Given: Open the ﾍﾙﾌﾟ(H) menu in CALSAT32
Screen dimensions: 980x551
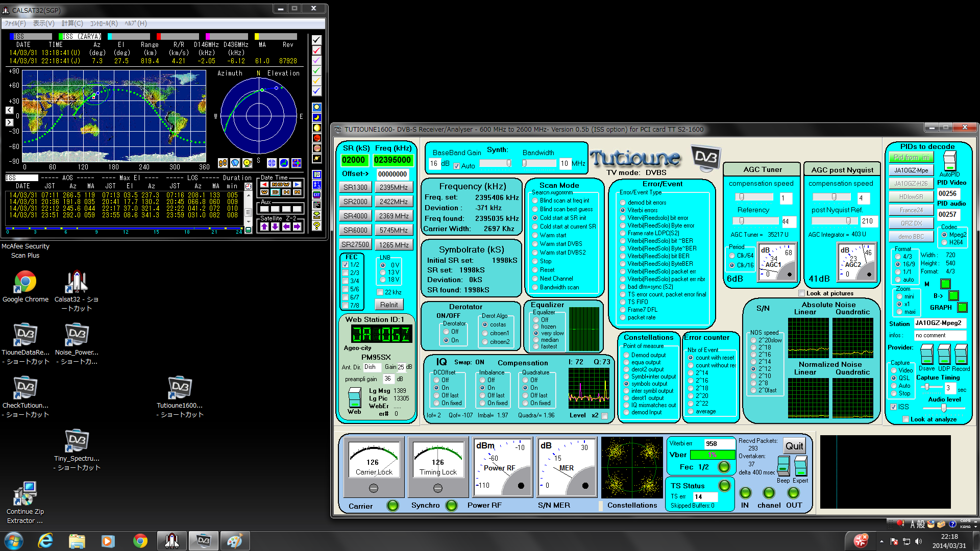Looking at the screenshot, I should pos(136,23).
